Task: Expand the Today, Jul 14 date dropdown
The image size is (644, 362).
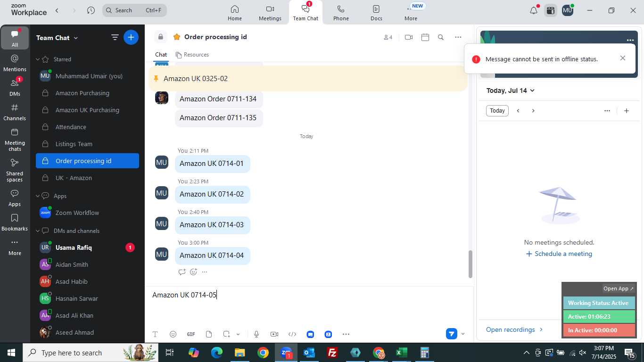Action: click(511, 90)
